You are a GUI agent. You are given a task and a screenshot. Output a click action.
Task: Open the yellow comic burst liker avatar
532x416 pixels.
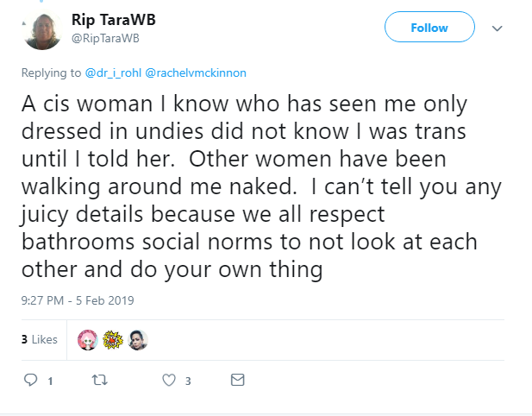coord(113,339)
